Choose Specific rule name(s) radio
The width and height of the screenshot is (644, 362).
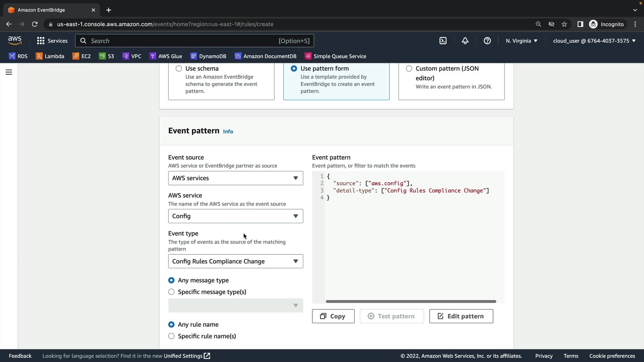click(x=171, y=336)
